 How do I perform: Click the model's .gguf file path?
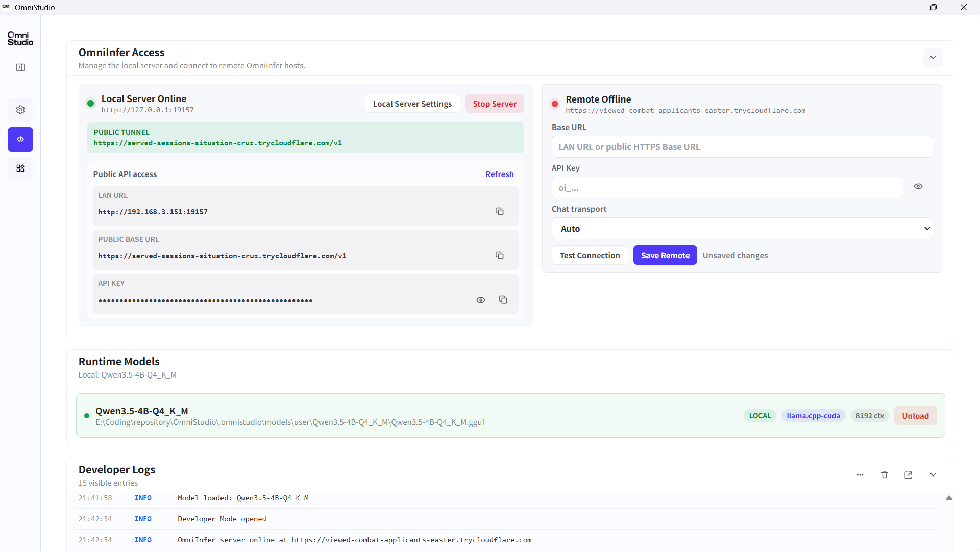(290, 422)
